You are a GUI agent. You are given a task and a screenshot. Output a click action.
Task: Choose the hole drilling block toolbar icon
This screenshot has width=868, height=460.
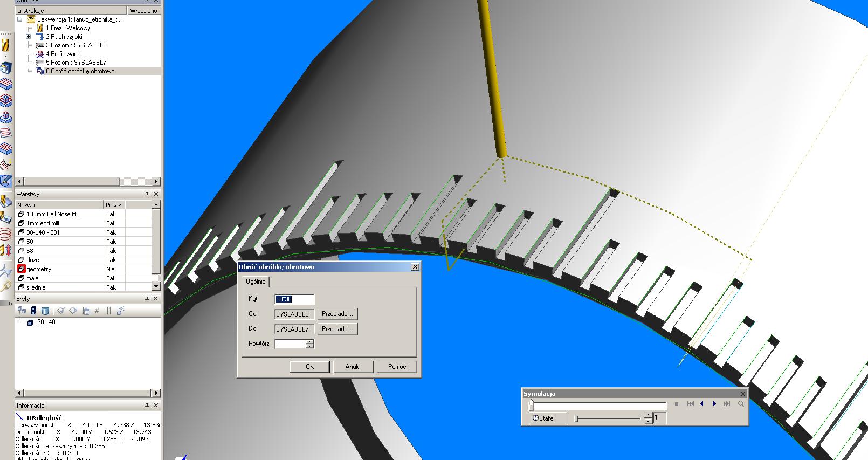pos(5,217)
